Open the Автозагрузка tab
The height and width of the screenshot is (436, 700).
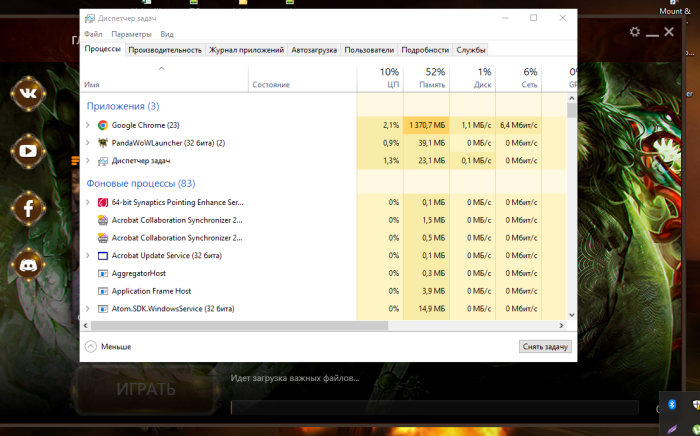(x=315, y=50)
